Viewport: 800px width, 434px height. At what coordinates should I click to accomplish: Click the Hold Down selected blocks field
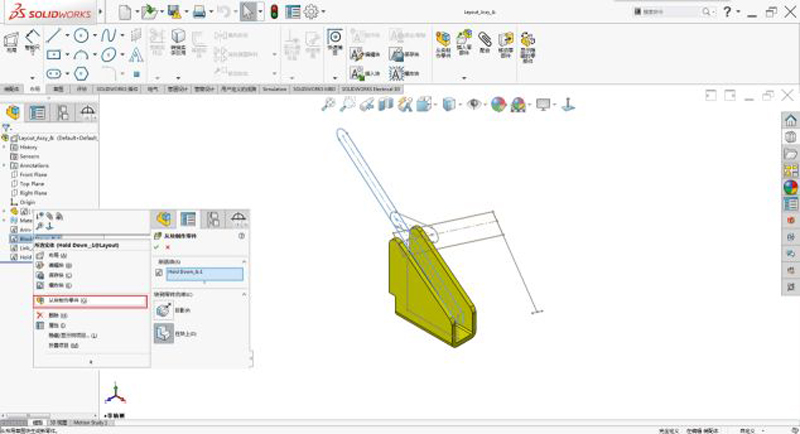coord(205,274)
